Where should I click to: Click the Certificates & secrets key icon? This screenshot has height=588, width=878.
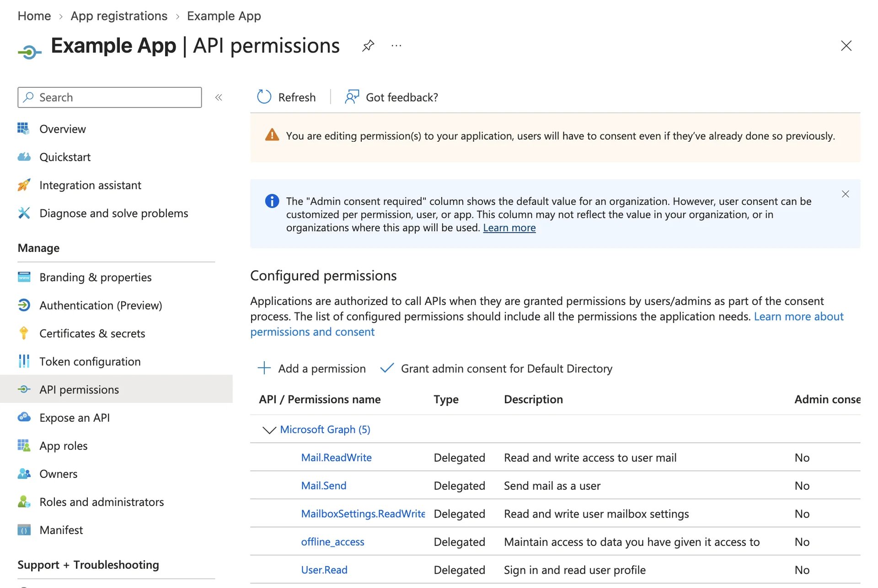(24, 333)
